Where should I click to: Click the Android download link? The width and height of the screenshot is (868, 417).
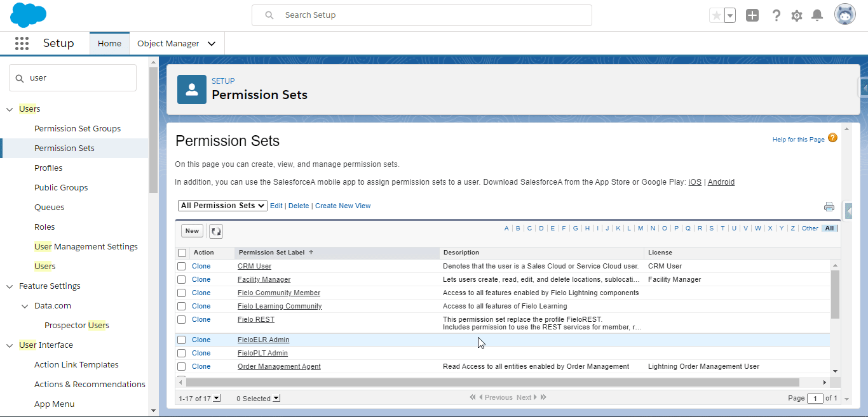pyautogui.click(x=721, y=182)
